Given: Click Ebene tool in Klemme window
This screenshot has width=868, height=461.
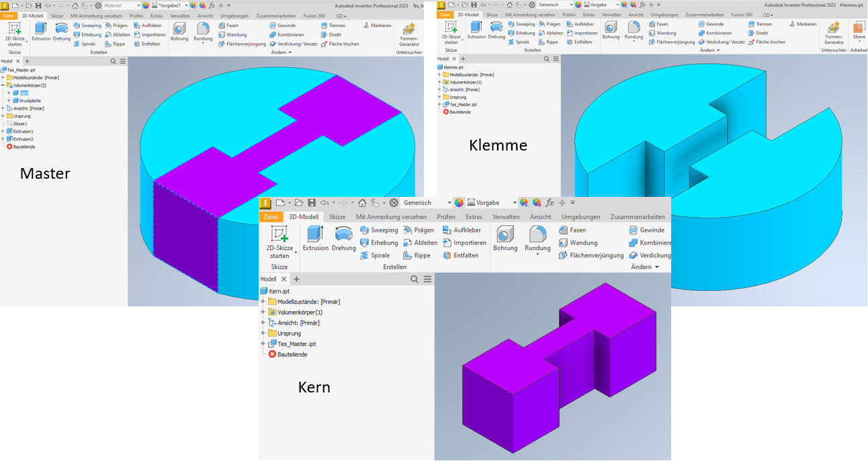Looking at the screenshot, I should [859, 31].
